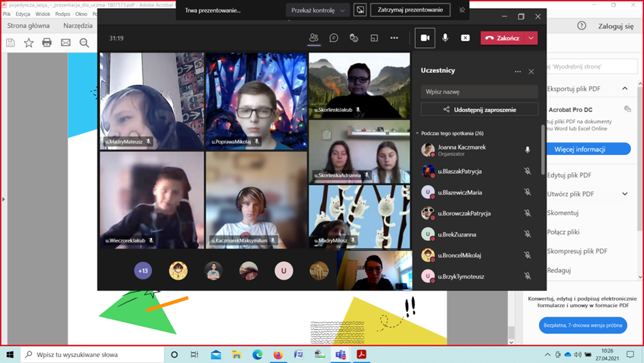The height and width of the screenshot is (363, 644).
Task: Open the Edycja menu in Acrobat
Action: (x=23, y=14)
